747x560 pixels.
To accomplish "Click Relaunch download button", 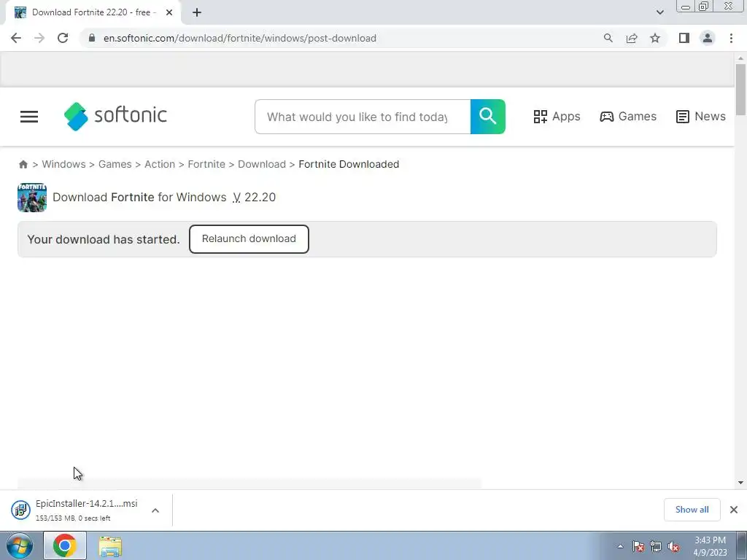I will 249,239.
